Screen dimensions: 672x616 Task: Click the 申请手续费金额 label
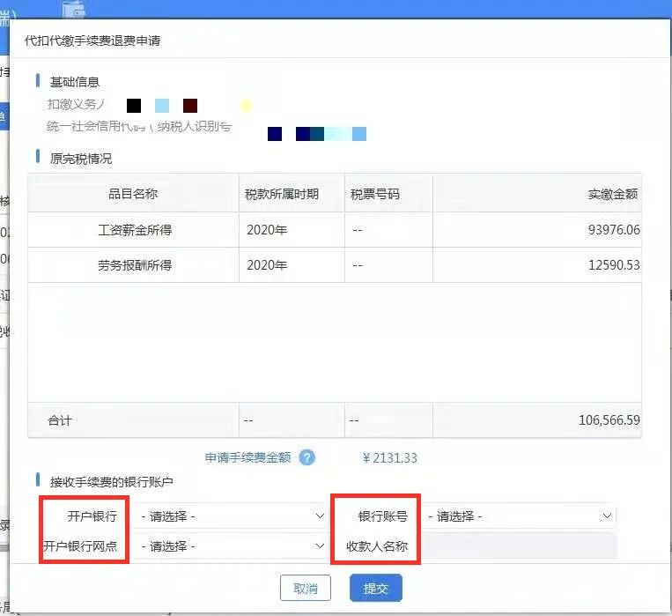coord(248,457)
